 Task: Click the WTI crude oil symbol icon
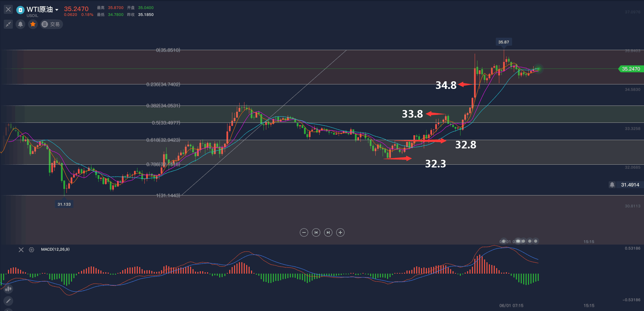[x=20, y=10]
